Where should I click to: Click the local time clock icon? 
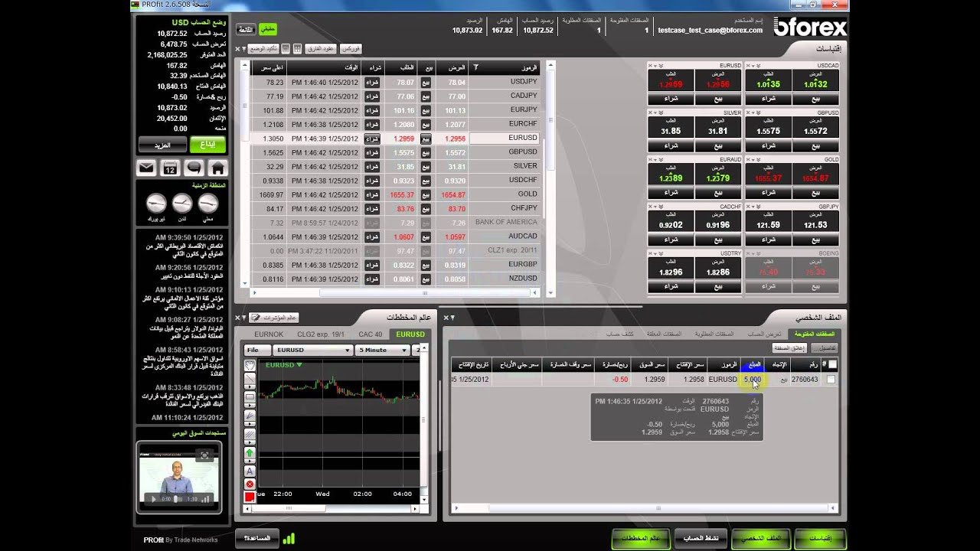pyautogui.click(x=208, y=204)
